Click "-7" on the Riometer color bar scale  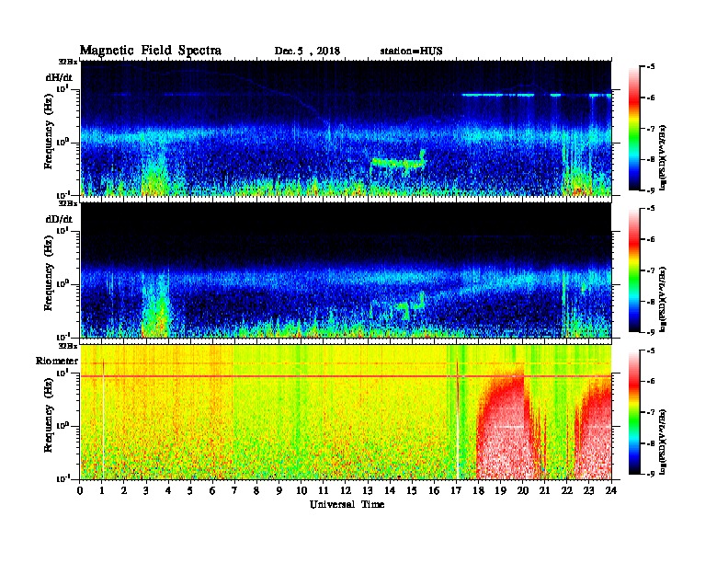tap(651, 412)
